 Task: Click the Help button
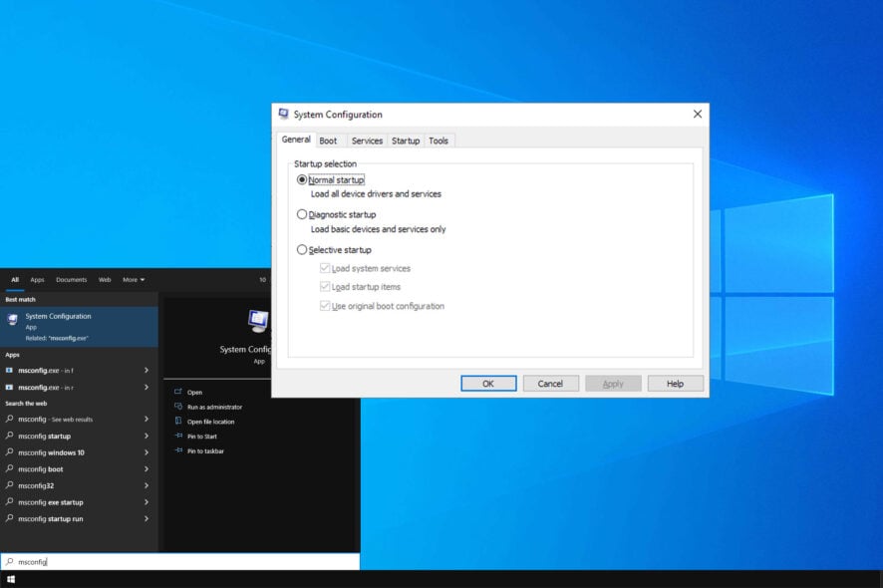pyautogui.click(x=675, y=383)
